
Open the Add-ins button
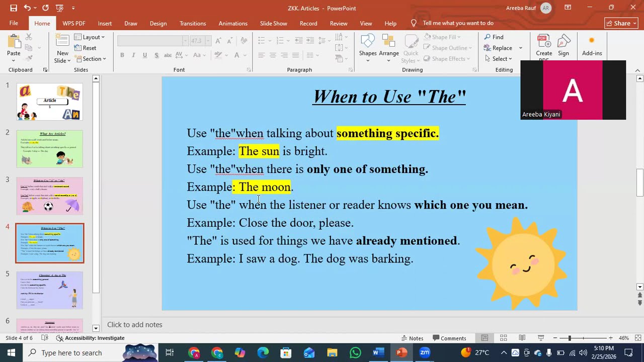click(592, 46)
